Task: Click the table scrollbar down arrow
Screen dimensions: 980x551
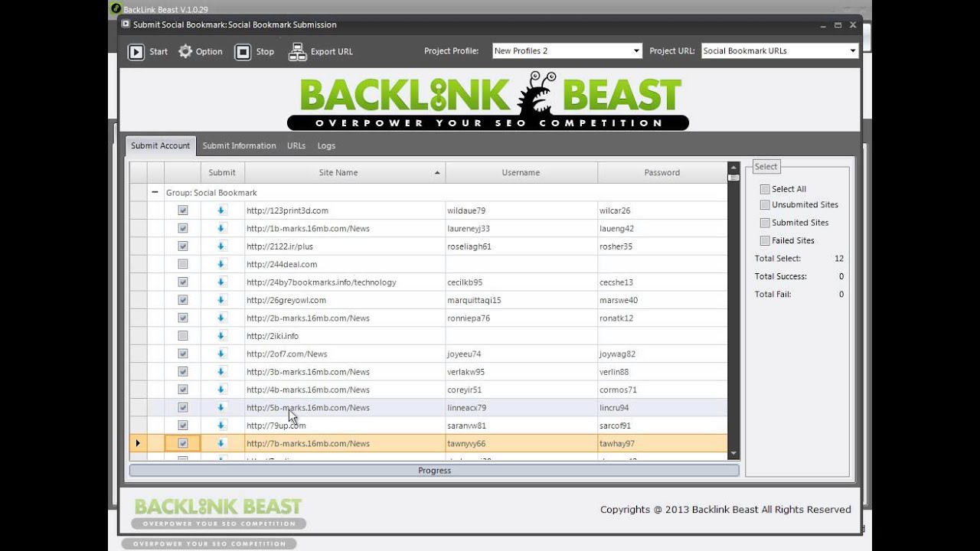Action: tap(733, 454)
